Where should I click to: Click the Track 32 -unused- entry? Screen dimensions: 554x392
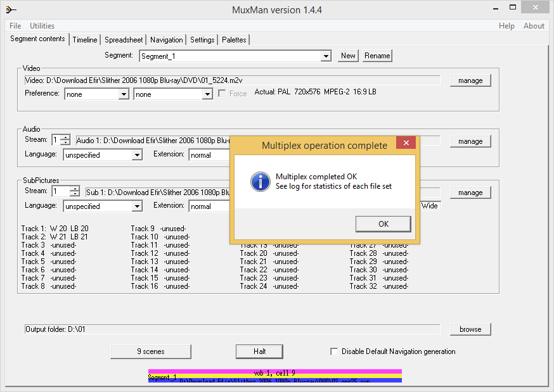379,286
